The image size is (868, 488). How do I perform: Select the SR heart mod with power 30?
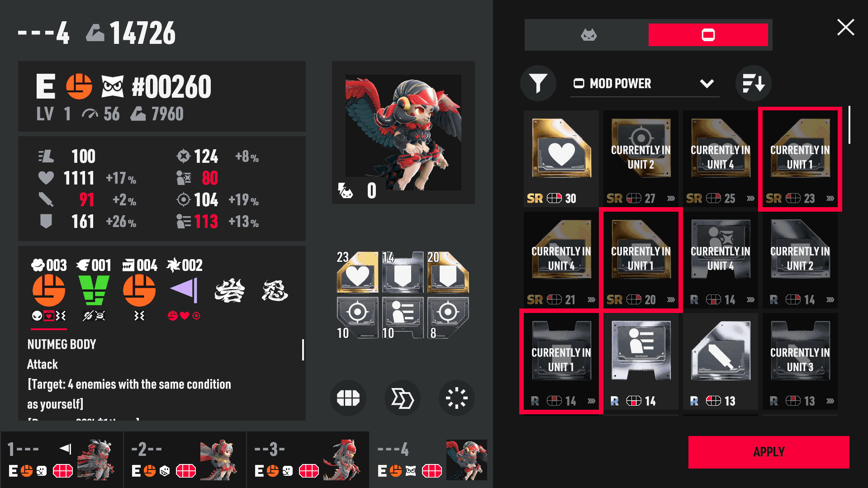point(561,159)
